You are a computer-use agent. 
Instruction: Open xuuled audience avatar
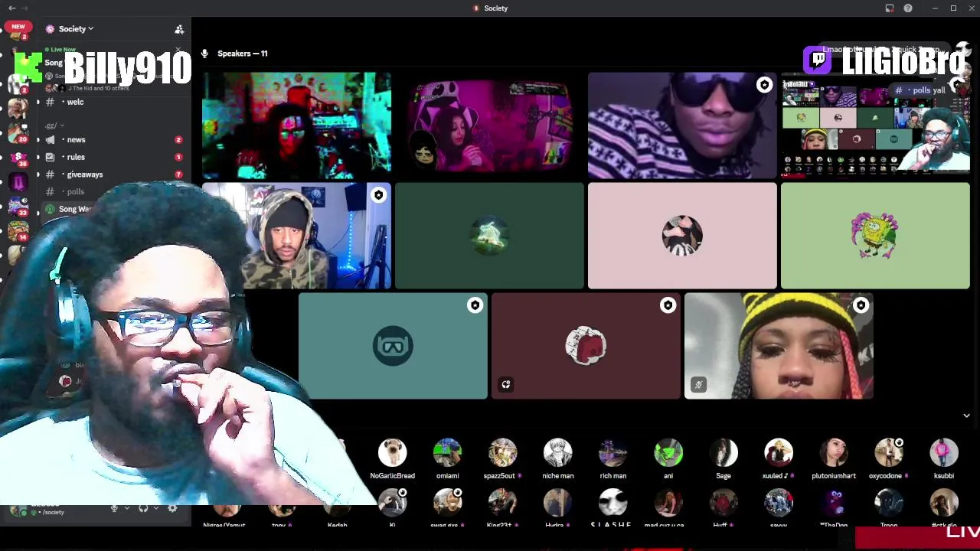pyautogui.click(x=779, y=452)
